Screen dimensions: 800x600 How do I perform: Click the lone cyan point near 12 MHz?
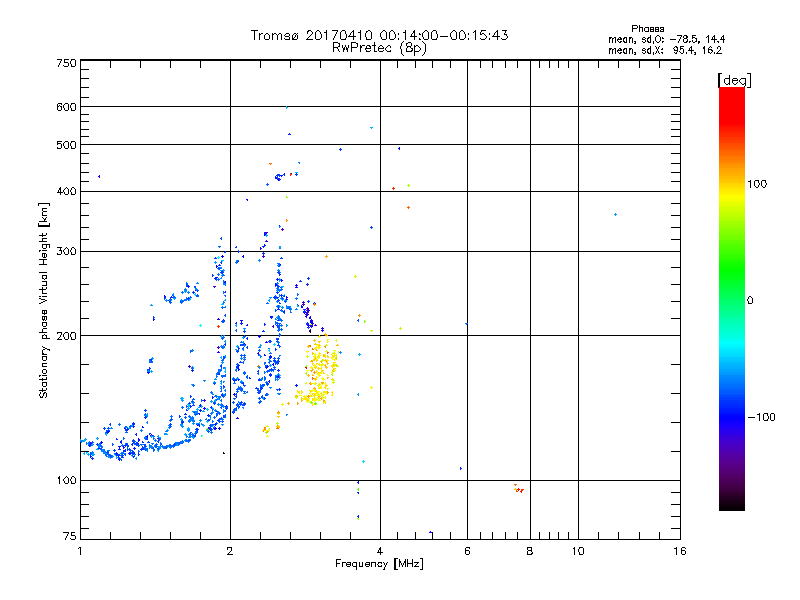(x=616, y=215)
